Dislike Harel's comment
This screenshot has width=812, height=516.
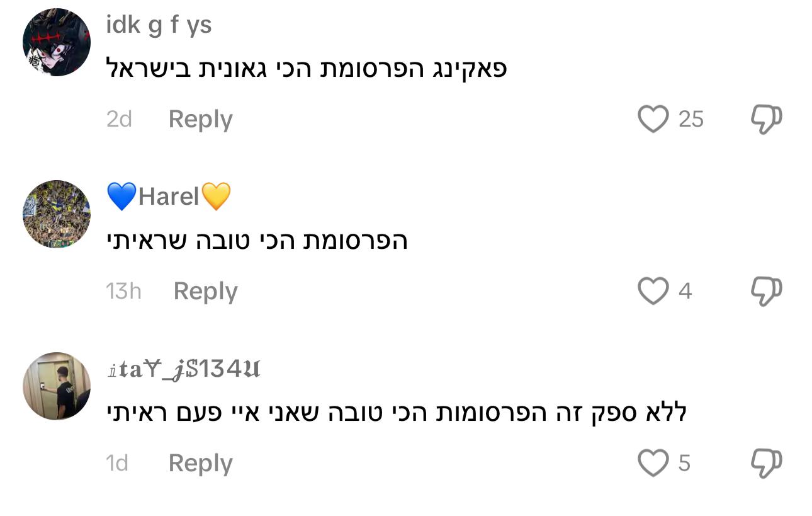point(766,291)
